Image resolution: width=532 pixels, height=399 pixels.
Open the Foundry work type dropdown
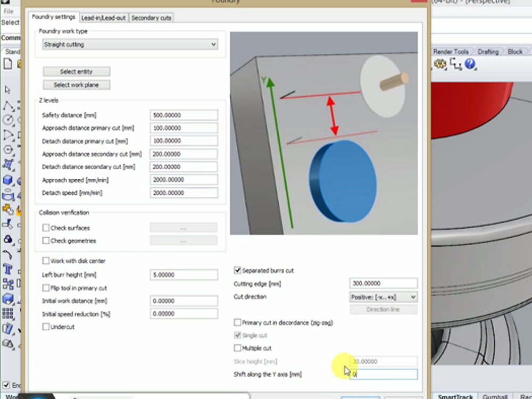coord(130,45)
